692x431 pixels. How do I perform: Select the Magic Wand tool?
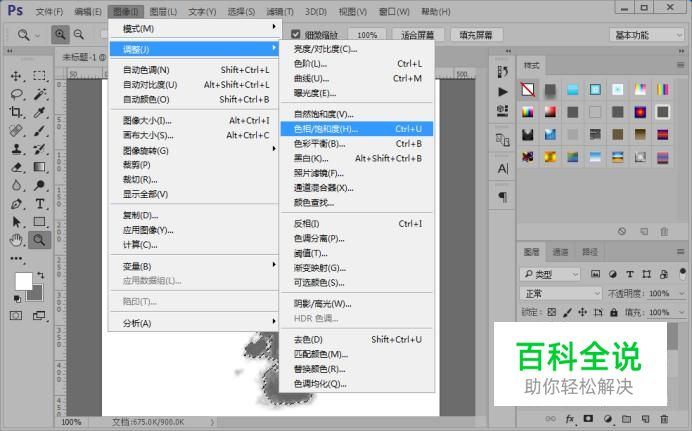pos(39,94)
